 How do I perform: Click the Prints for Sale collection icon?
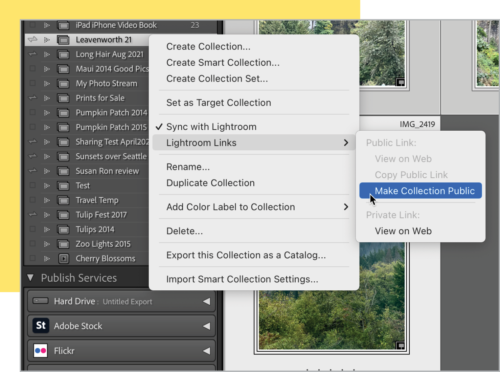pyautogui.click(x=63, y=98)
